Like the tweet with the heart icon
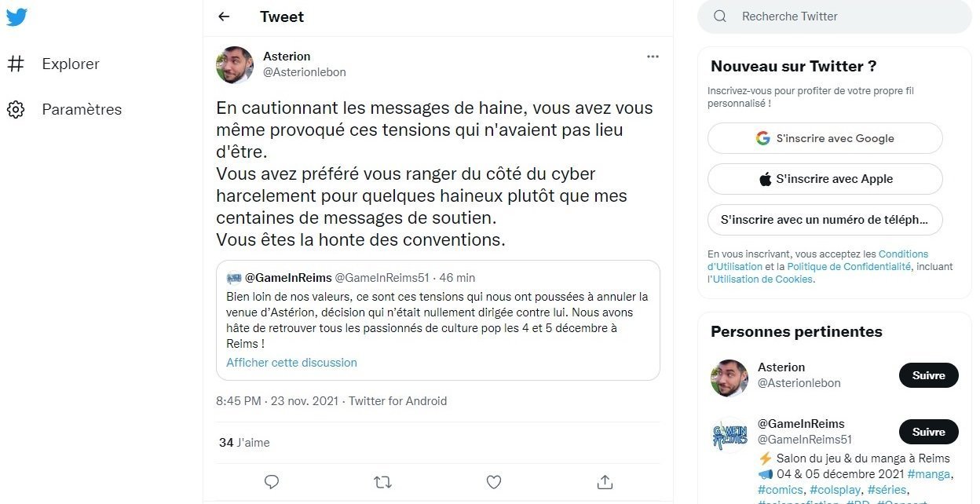The width and height of the screenshot is (980, 504). (x=493, y=481)
